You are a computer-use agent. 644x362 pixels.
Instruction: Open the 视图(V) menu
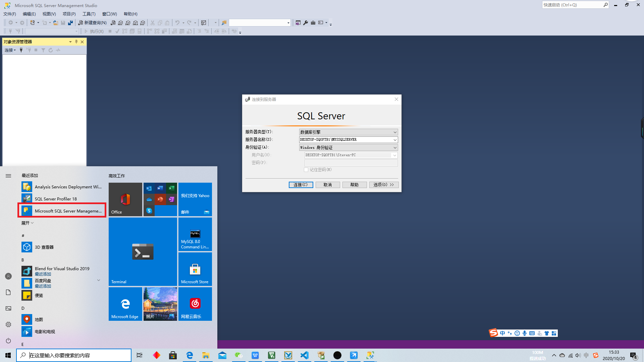(49, 14)
